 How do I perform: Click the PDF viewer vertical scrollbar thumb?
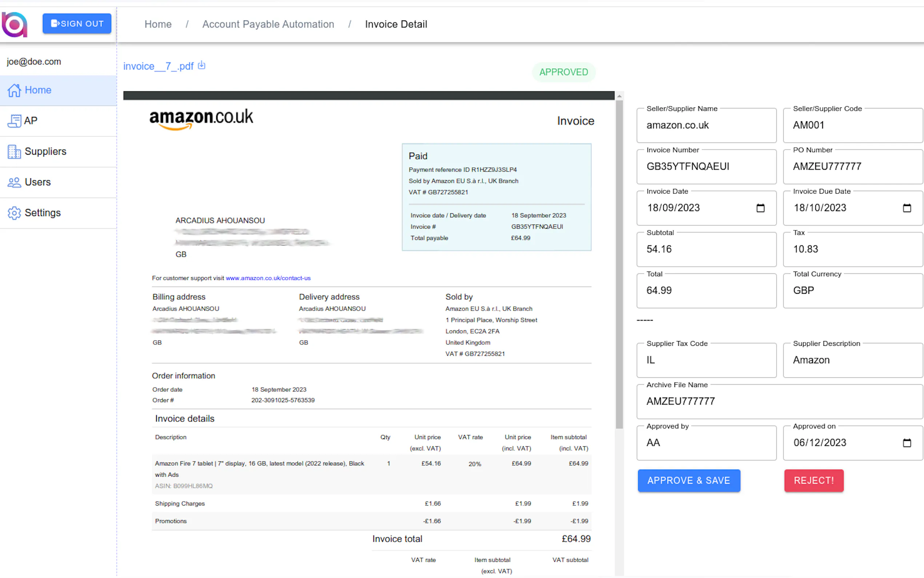point(619,264)
